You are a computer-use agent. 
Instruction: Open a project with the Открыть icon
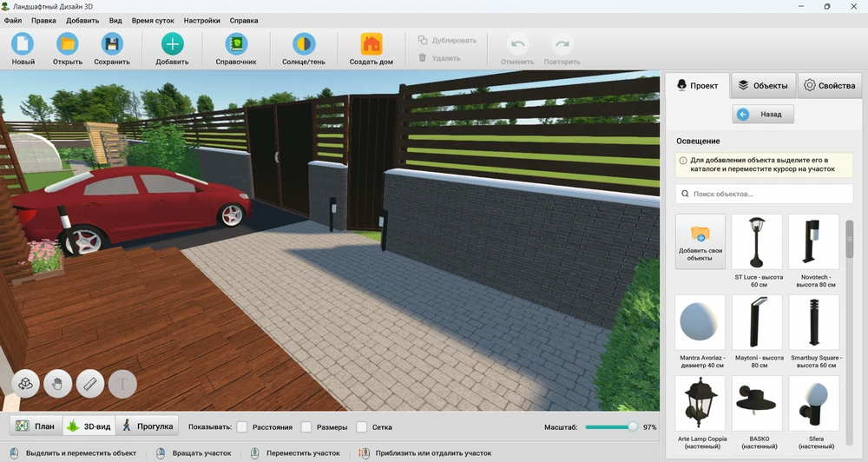point(67,44)
